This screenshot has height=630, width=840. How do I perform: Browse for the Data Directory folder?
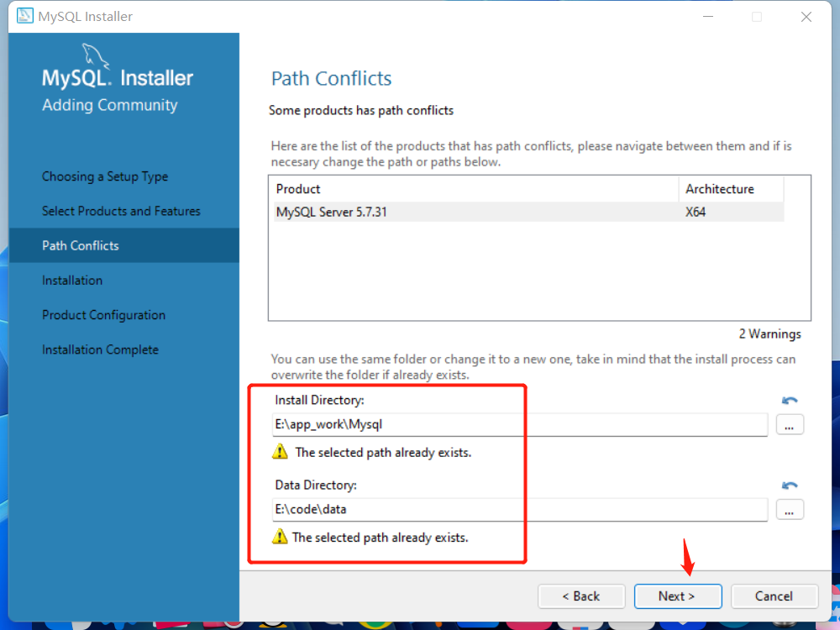coord(790,510)
